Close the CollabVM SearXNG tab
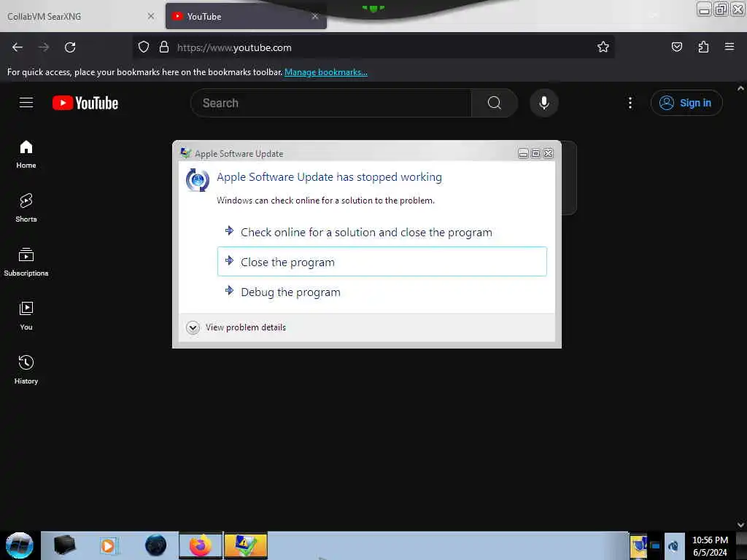The width and height of the screenshot is (747, 560). 150,16
